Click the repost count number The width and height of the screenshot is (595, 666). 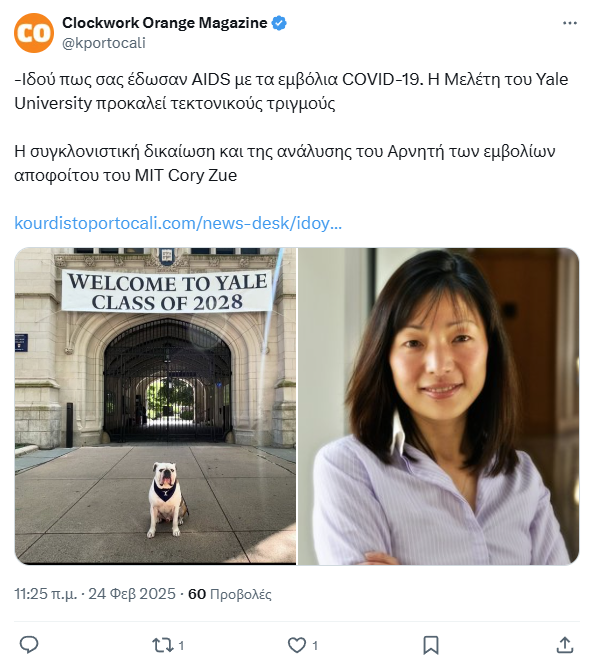[x=181, y=646]
